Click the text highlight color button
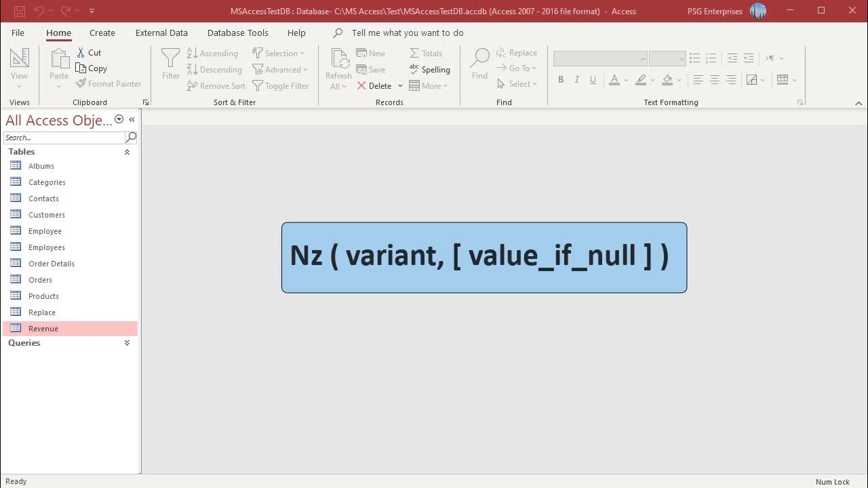The width and height of the screenshot is (868, 488). [x=641, y=80]
